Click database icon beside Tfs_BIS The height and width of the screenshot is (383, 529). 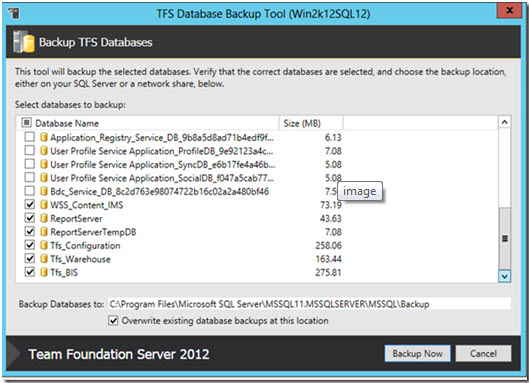point(44,272)
